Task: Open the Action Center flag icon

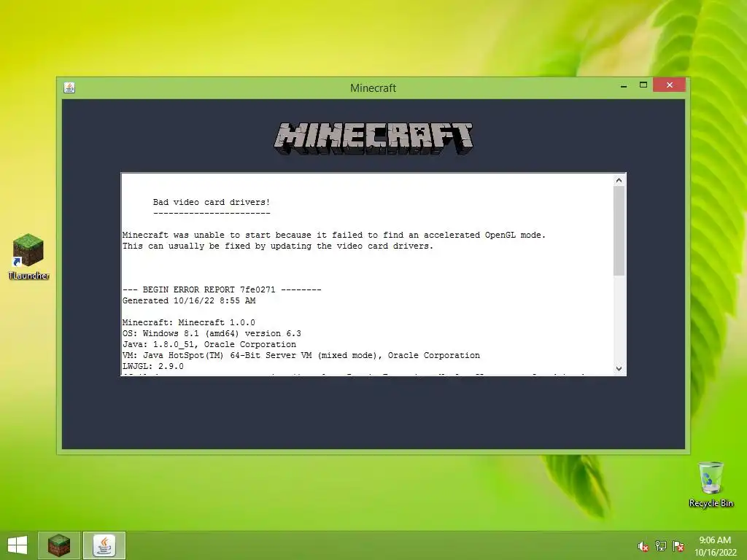Action: pyautogui.click(x=678, y=546)
